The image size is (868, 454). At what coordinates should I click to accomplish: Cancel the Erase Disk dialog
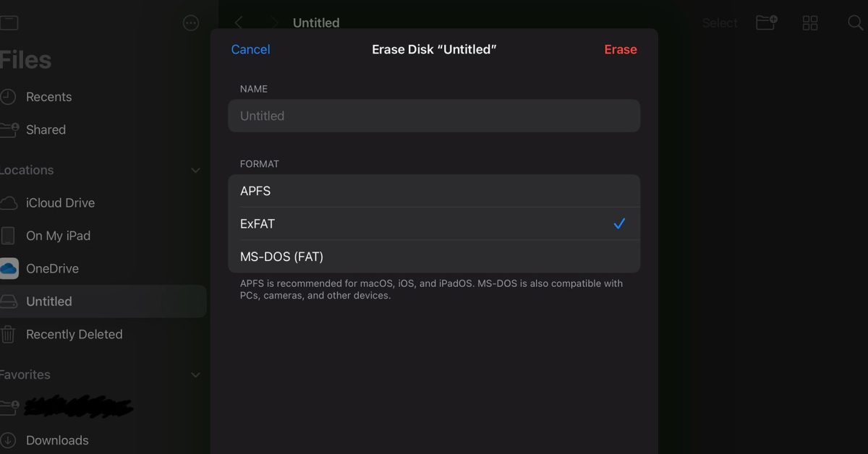(x=250, y=49)
